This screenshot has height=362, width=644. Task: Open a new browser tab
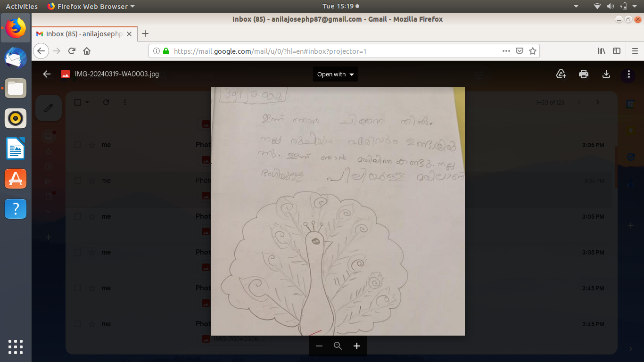[x=145, y=33]
